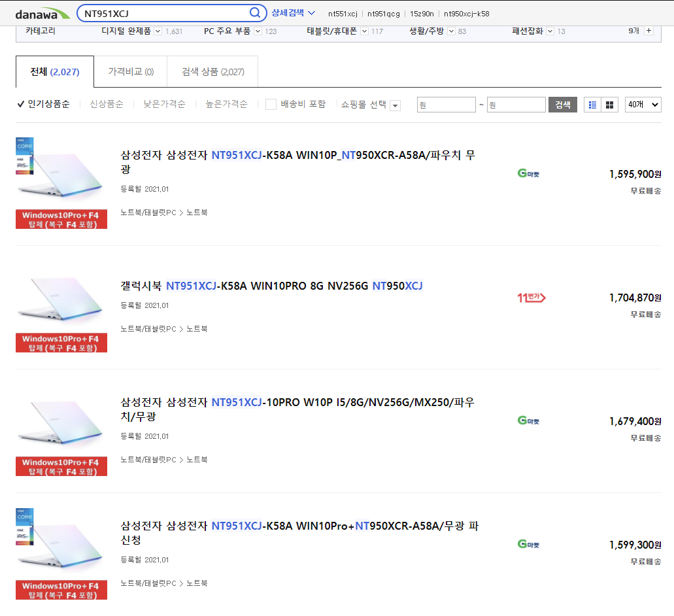This screenshot has height=616, width=674.
Task: Click the plus icon beside 9개
Action: pyautogui.click(x=649, y=31)
